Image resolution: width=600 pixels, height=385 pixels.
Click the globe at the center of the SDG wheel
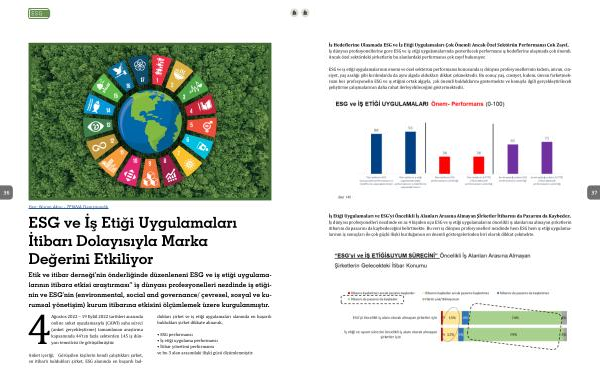150,122
